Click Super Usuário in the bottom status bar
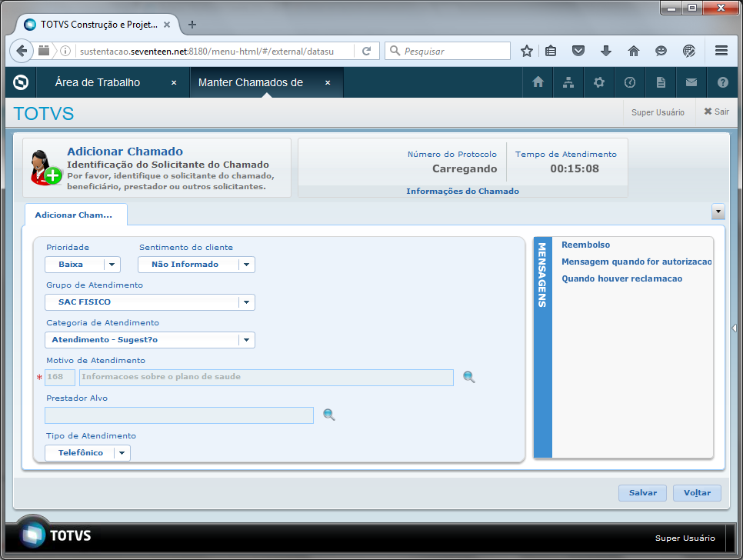The image size is (743, 560). coord(685,538)
